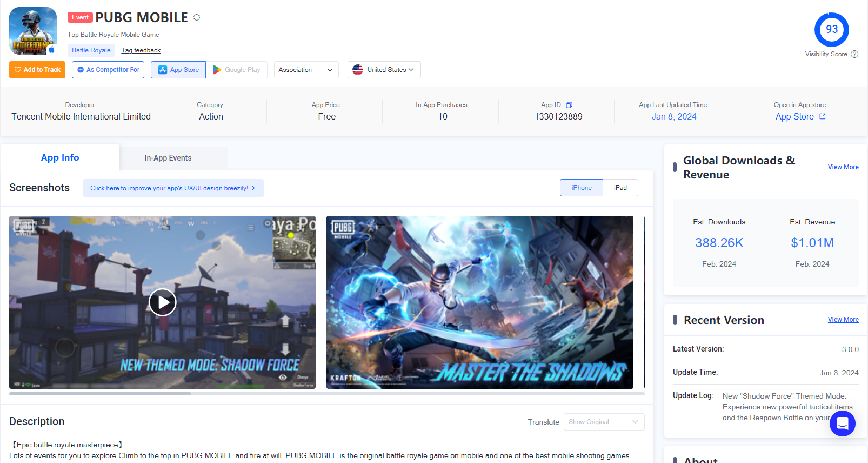Click the $1.01M estimated revenue value
This screenshot has width=868, height=463.
[812, 243]
